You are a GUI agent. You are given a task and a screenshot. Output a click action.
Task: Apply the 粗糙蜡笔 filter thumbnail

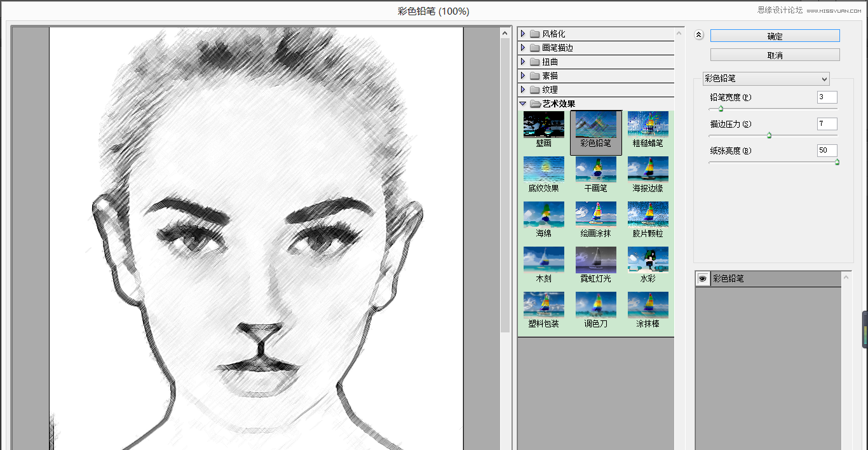(x=648, y=124)
